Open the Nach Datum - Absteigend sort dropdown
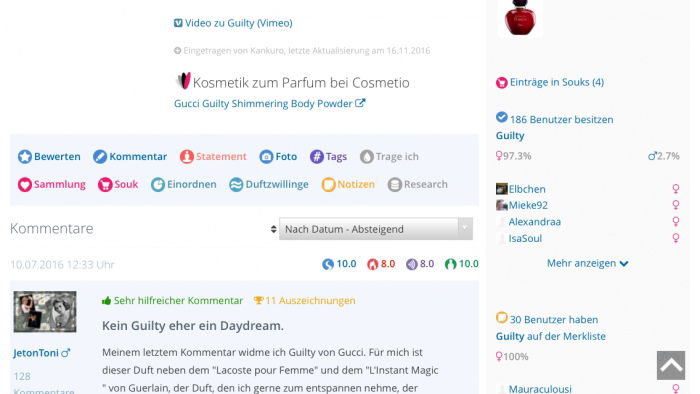 click(x=376, y=229)
